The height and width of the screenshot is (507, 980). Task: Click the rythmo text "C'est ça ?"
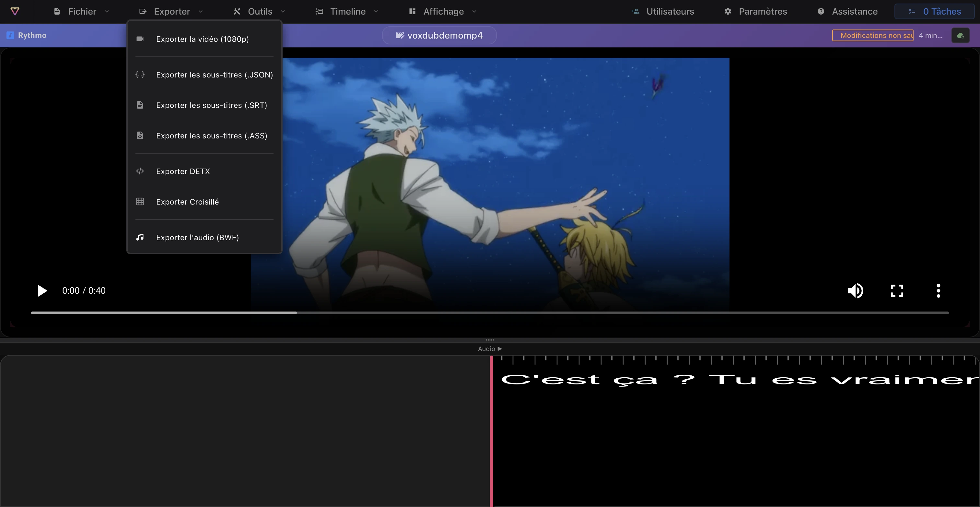coord(598,380)
